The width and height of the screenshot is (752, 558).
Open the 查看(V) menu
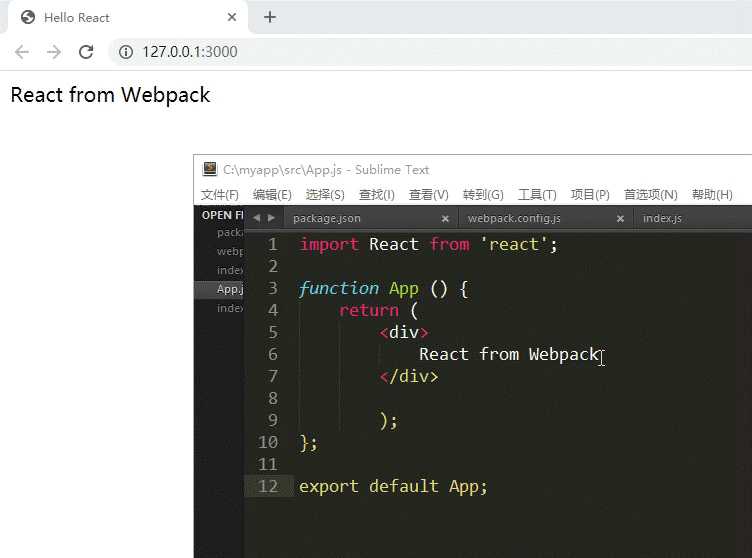pos(428,195)
